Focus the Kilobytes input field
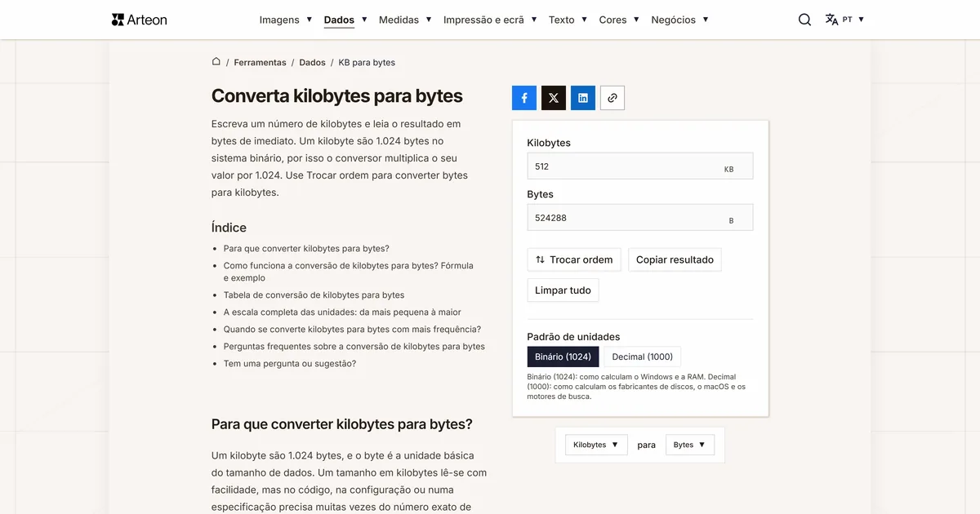The image size is (980, 514). click(x=640, y=166)
